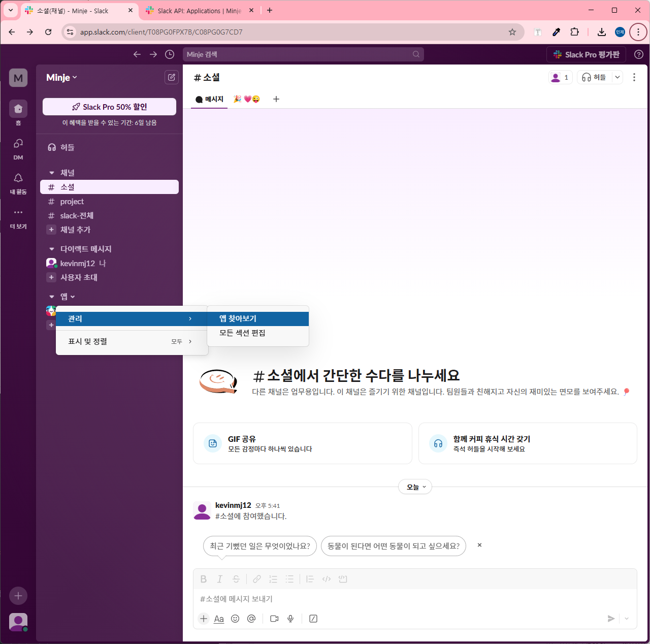Add a new tab to the channel header

[x=276, y=99]
